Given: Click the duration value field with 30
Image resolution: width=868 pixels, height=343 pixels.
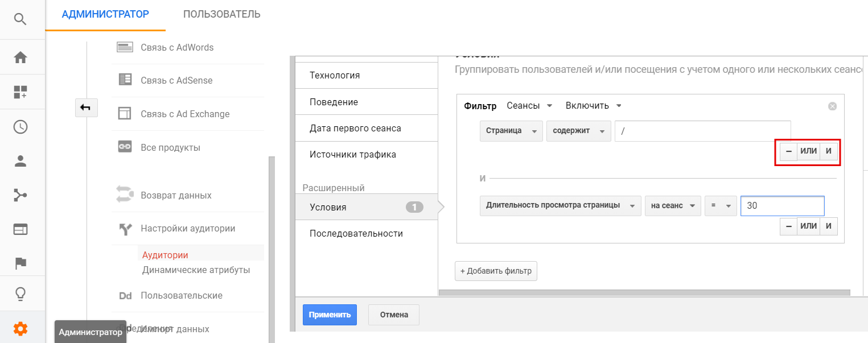Looking at the screenshot, I should [783, 206].
